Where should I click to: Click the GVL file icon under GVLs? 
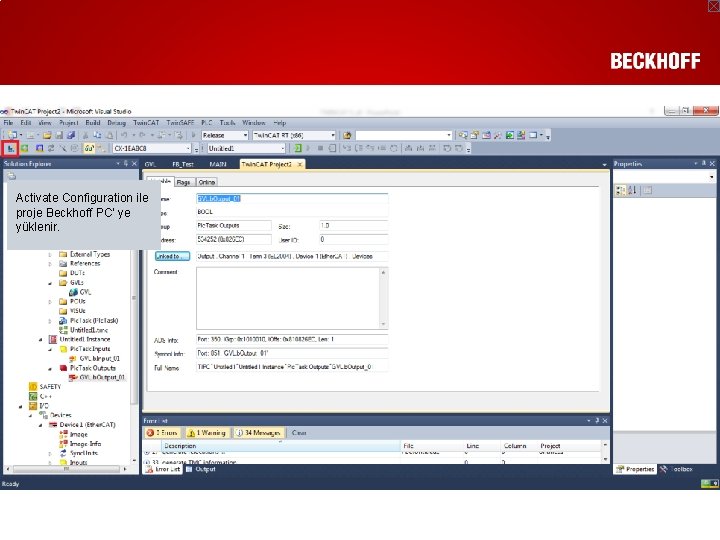click(73, 292)
